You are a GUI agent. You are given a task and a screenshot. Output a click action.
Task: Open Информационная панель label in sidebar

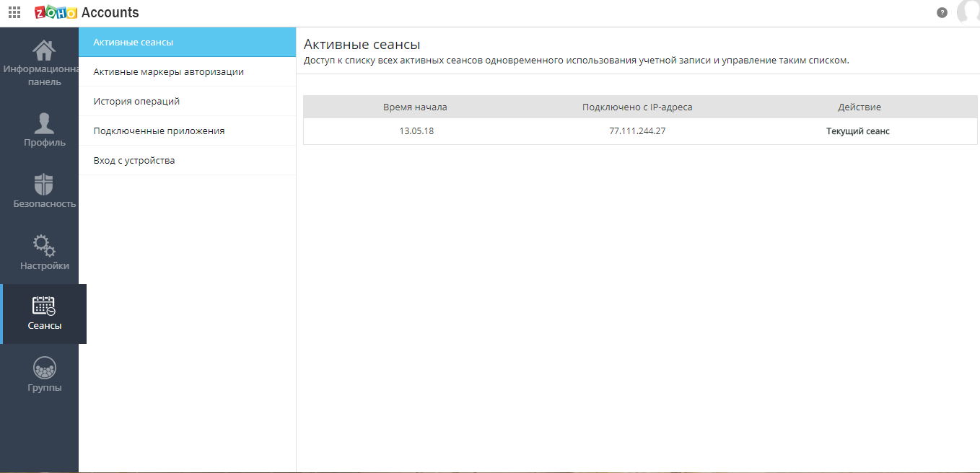pyautogui.click(x=40, y=76)
